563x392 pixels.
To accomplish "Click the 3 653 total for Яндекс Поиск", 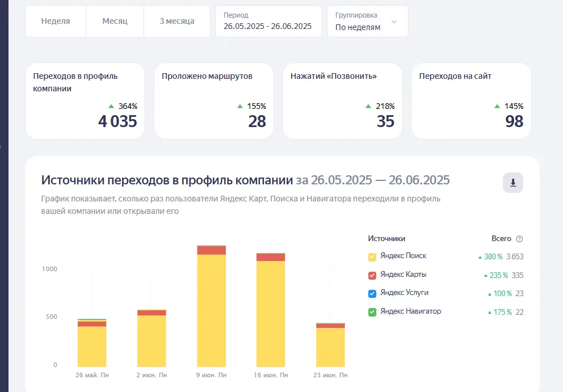I will coord(515,256).
